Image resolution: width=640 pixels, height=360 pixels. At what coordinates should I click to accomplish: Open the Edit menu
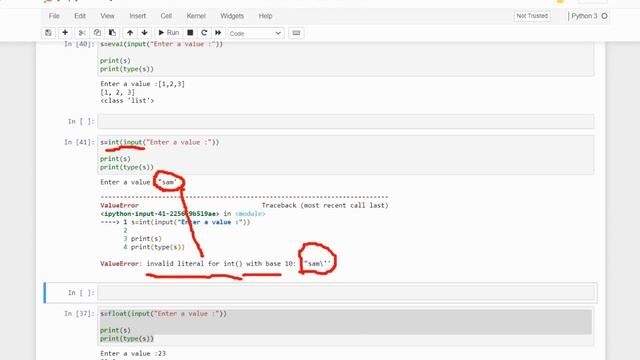(80, 16)
